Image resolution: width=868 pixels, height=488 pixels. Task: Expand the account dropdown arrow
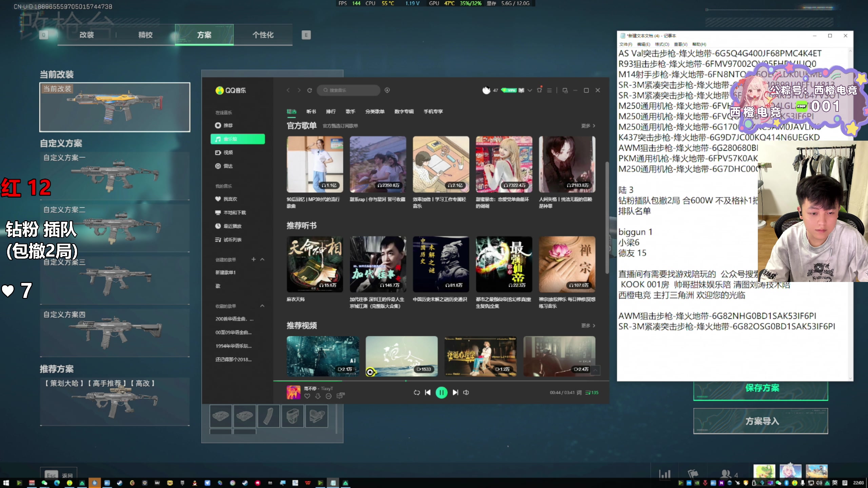pyautogui.click(x=530, y=90)
